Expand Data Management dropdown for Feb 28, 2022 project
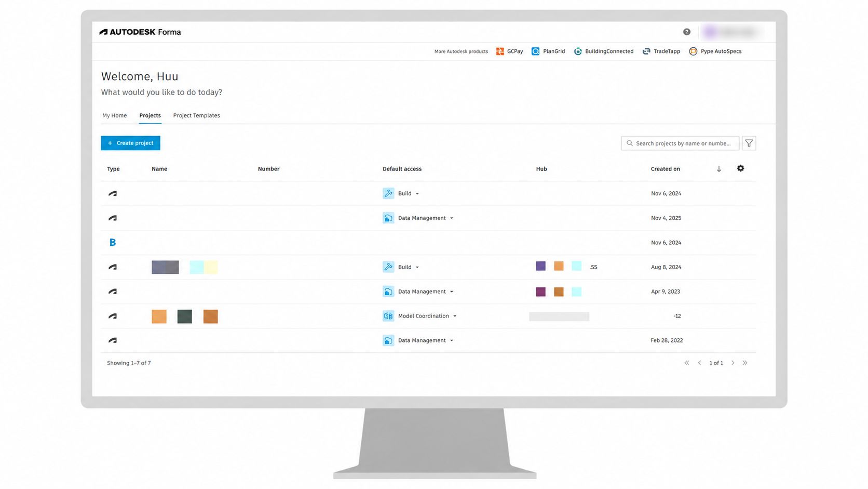The image size is (868, 489). click(452, 340)
